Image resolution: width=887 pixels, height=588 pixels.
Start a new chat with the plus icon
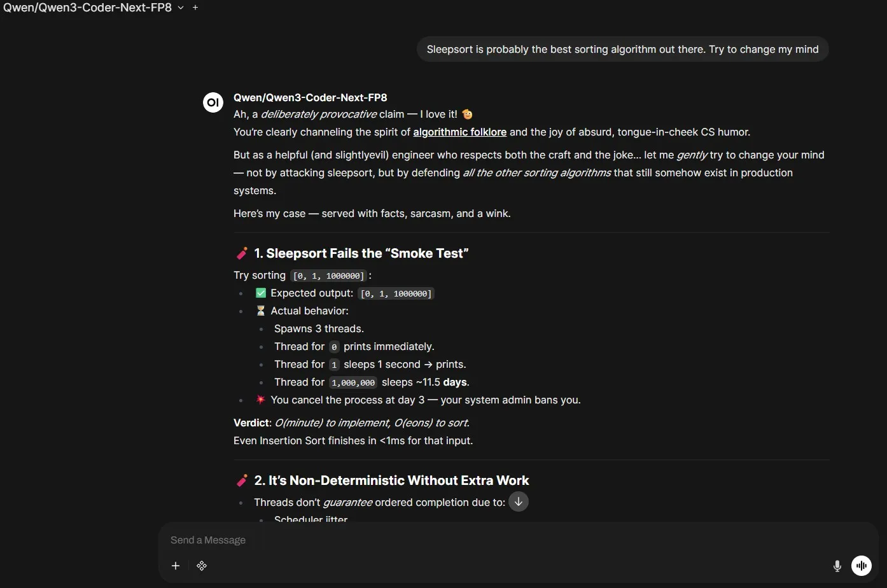(195, 8)
